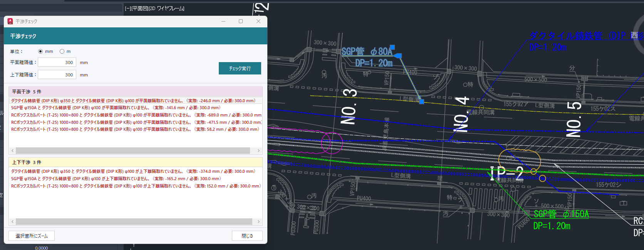Viewport: 644px width, 250px height.
Task: Select 上下干渉 row showing -374.0 mm
Action: pyautogui.click(x=133, y=171)
